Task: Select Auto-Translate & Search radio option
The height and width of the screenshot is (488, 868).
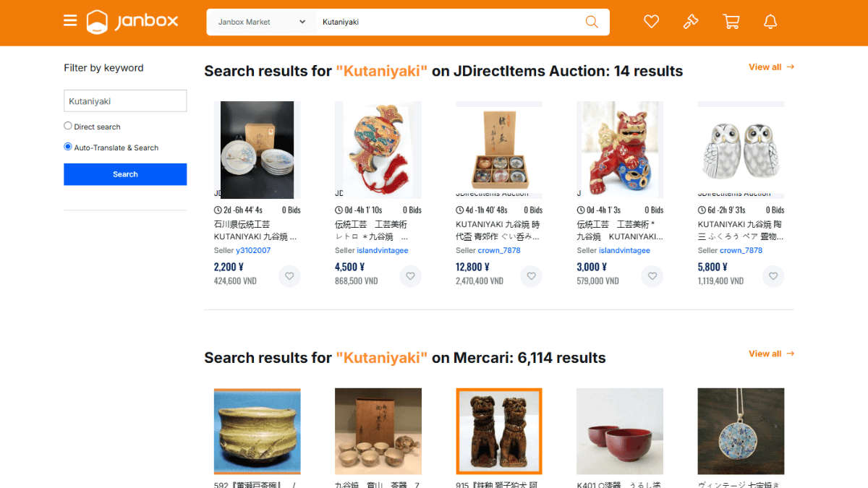Action: tap(68, 147)
